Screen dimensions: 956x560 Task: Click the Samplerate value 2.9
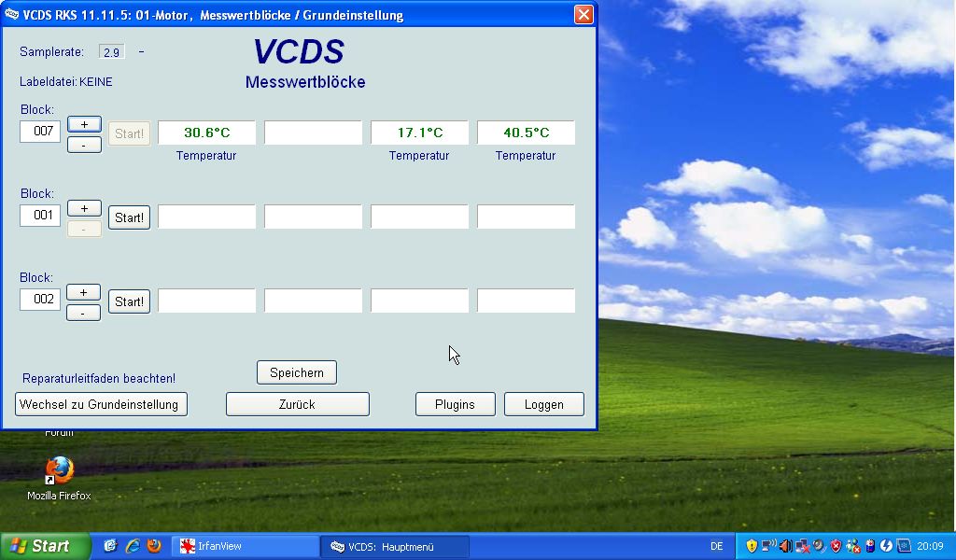coord(112,52)
